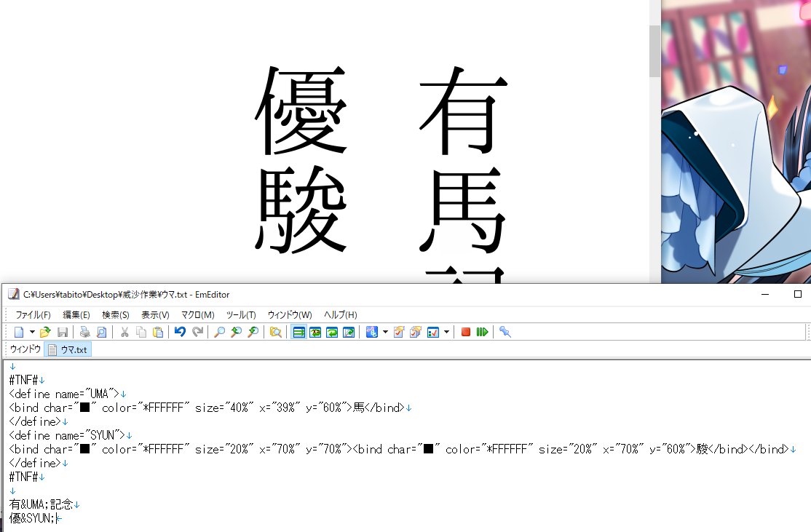Open the 表示(V) menu

point(155,315)
